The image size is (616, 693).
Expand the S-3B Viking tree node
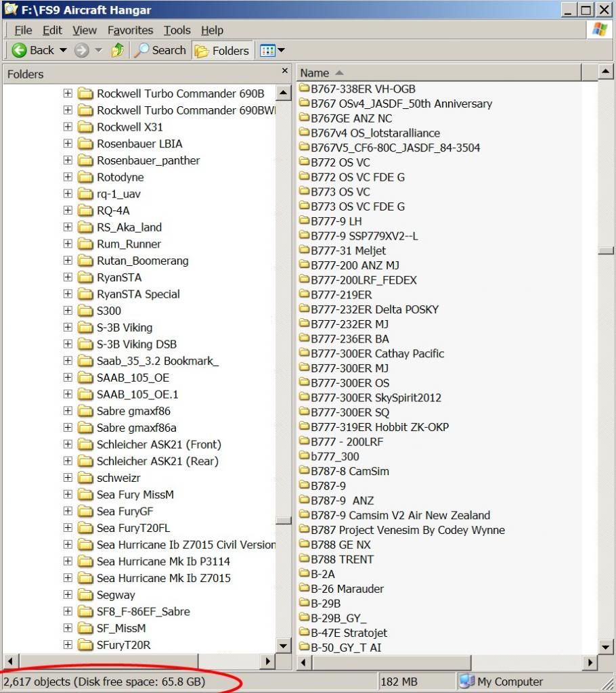point(68,328)
